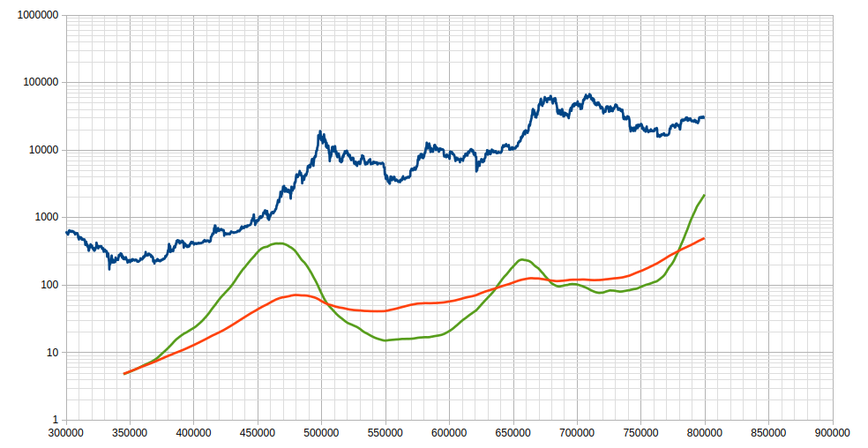
Task: Click the y-axis label 100
Action: [49, 285]
